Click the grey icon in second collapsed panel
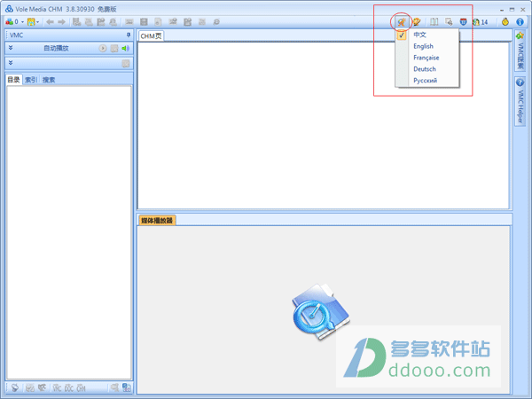This screenshot has width=532, height=399. tap(126, 64)
